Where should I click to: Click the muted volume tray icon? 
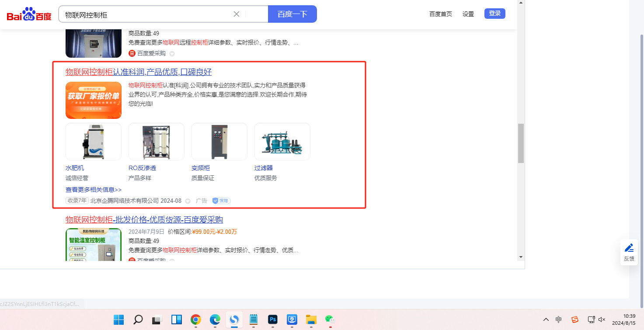(602, 320)
